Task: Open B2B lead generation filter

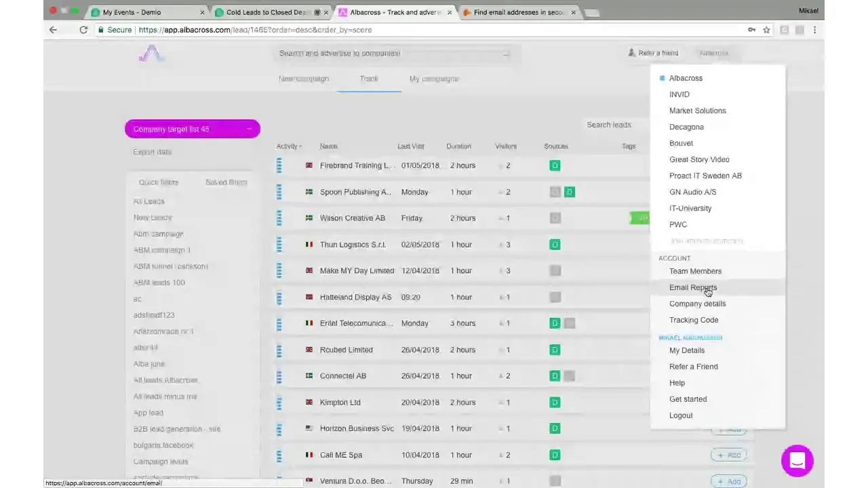Action: tap(177, 429)
